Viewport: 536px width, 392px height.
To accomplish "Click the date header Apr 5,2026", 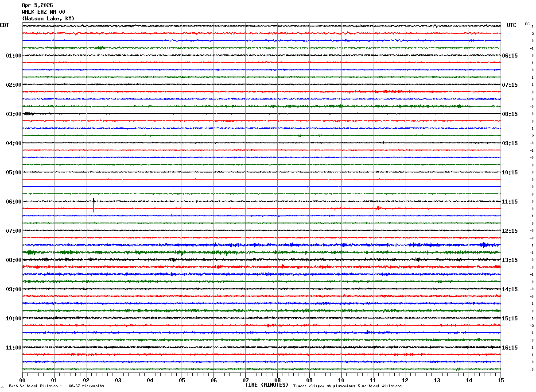I will point(37,5).
